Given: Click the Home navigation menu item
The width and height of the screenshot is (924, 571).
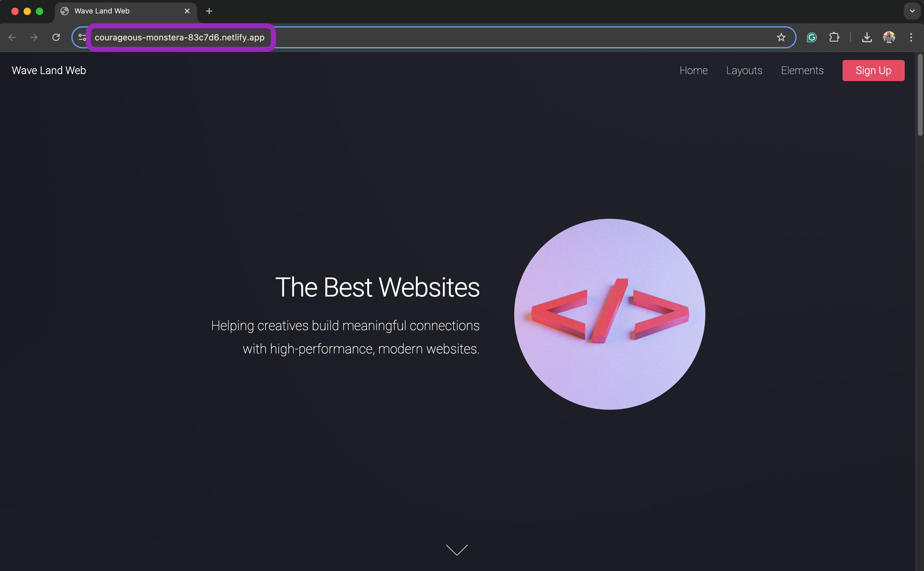Looking at the screenshot, I should [x=694, y=70].
